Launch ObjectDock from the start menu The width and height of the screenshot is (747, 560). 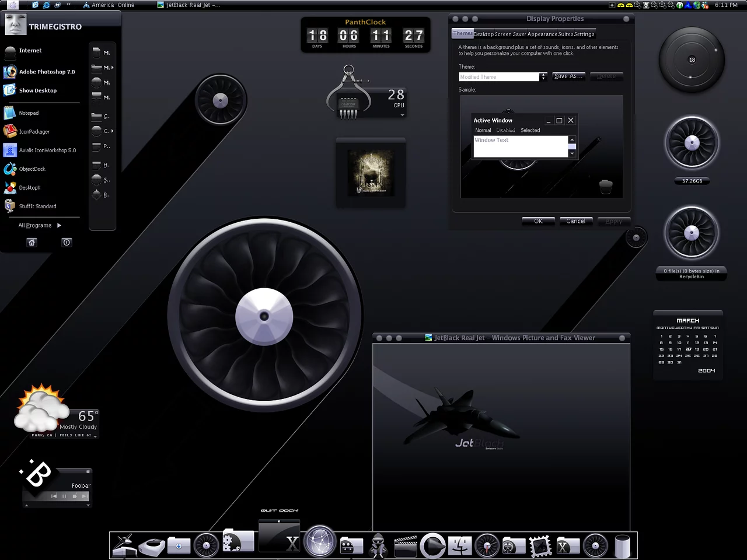point(32,169)
